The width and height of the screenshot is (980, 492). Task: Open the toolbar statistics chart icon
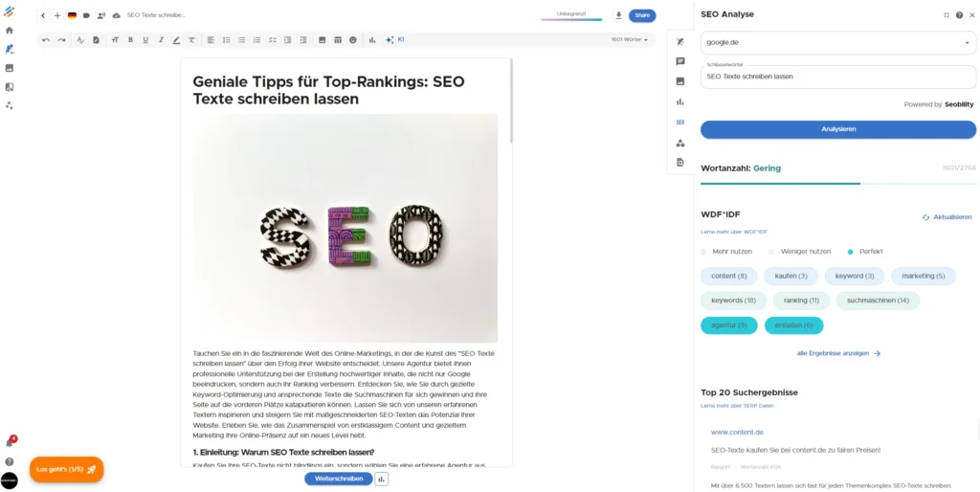(x=372, y=40)
